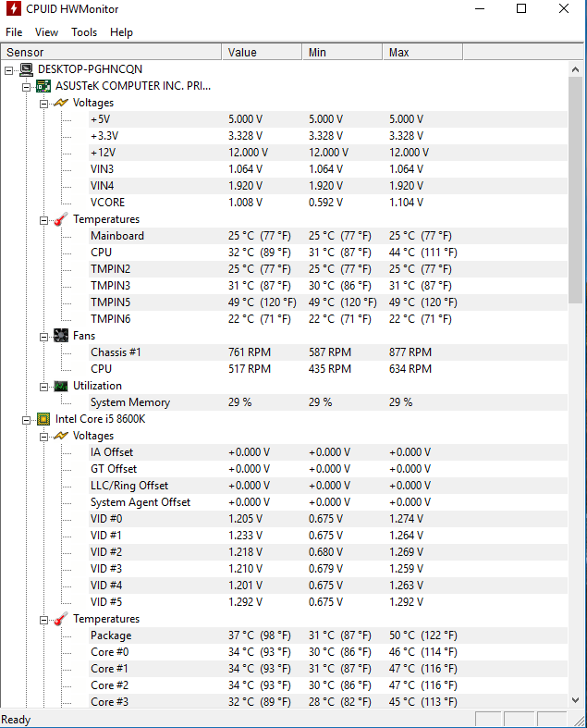
Task: Click the ASUSTeK motherboard icon
Action: [43, 86]
